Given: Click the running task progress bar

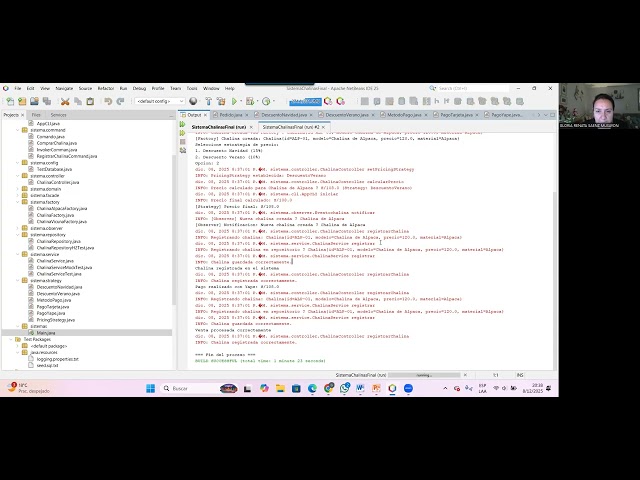Looking at the screenshot, I should (x=423, y=375).
